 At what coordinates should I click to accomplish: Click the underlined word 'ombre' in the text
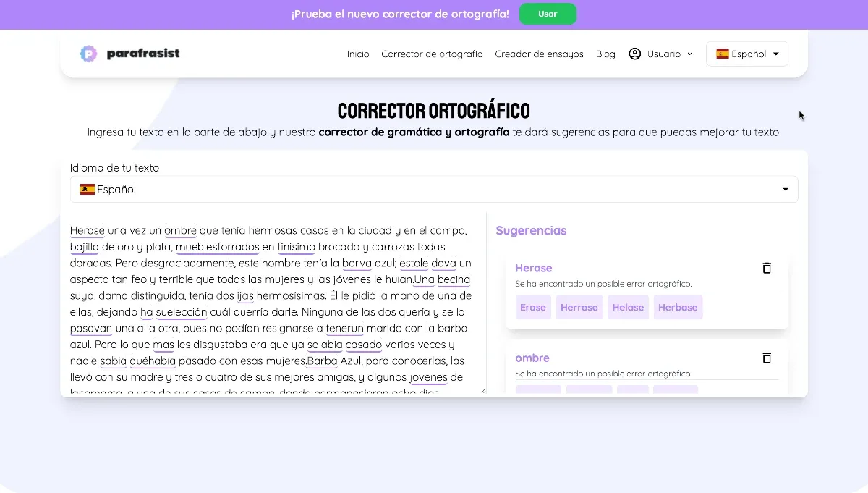181,231
